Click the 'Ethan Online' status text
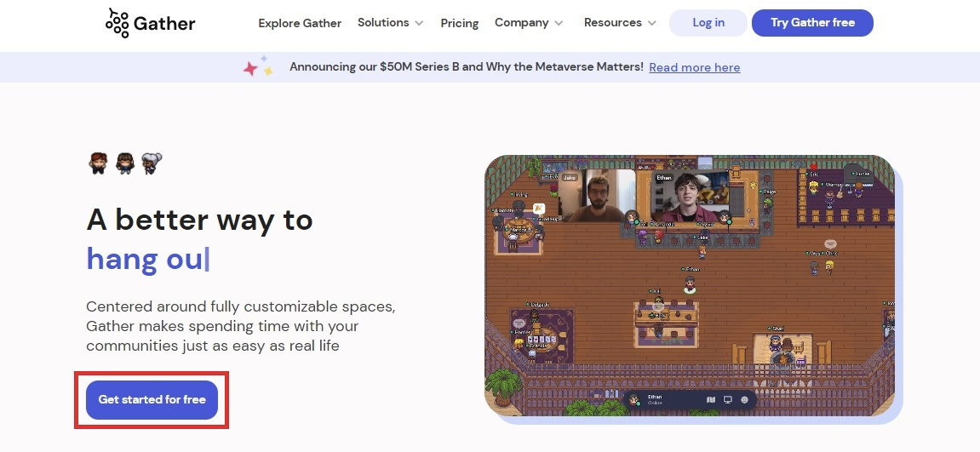This screenshot has width=980, height=452. click(655, 399)
